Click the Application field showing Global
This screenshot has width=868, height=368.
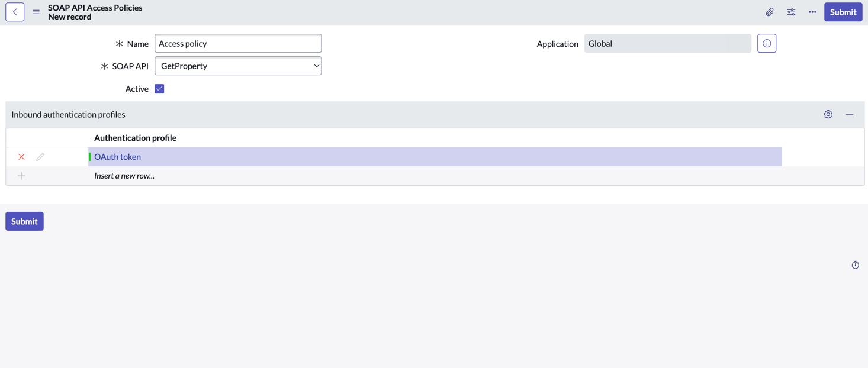pos(668,43)
